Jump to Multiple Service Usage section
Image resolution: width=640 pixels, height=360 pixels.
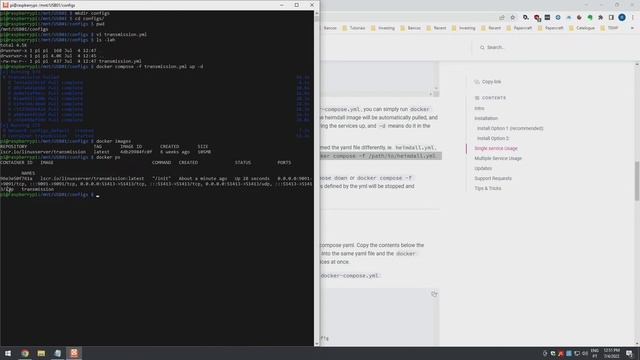click(498, 158)
